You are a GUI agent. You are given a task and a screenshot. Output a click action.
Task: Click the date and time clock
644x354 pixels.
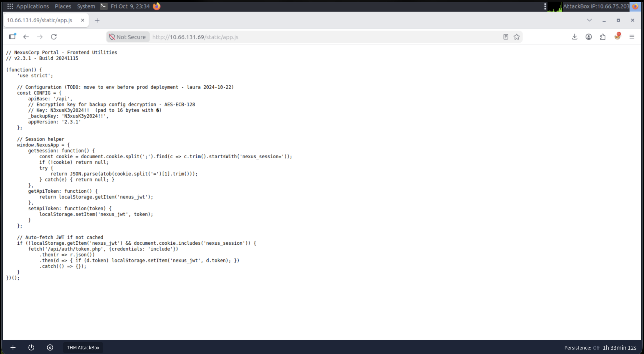130,6
